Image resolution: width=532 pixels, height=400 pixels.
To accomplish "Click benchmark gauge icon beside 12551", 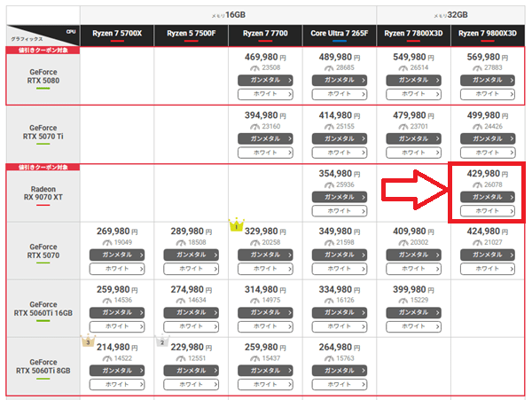I will (x=181, y=359).
